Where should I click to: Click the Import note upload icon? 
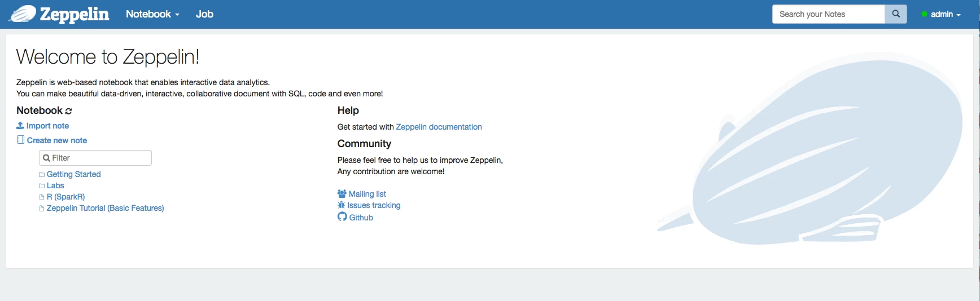click(20, 125)
